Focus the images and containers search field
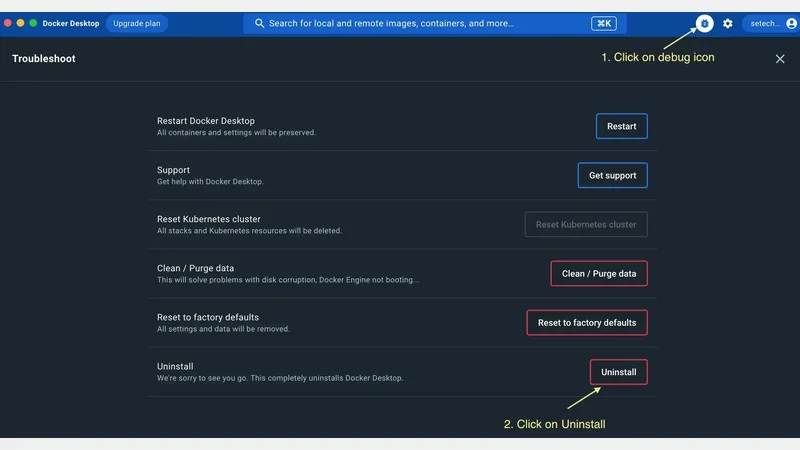Viewport: 800px width, 450px height. [x=434, y=23]
